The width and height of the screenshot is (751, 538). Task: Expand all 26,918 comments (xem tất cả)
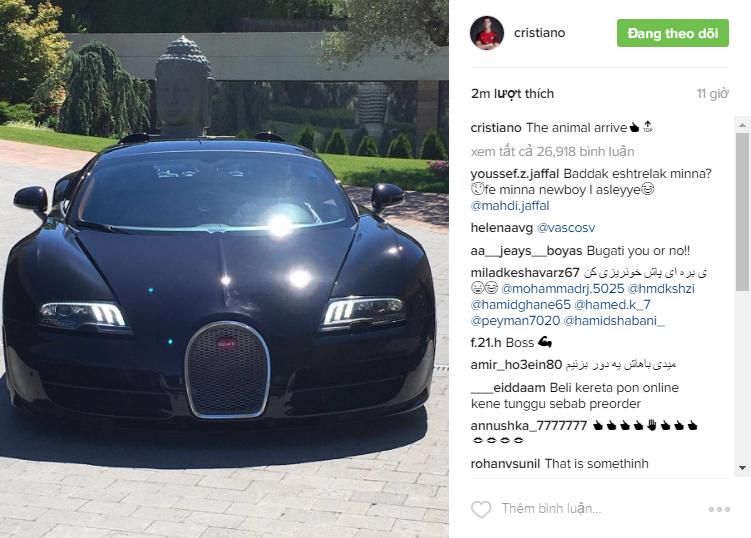[x=552, y=151]
